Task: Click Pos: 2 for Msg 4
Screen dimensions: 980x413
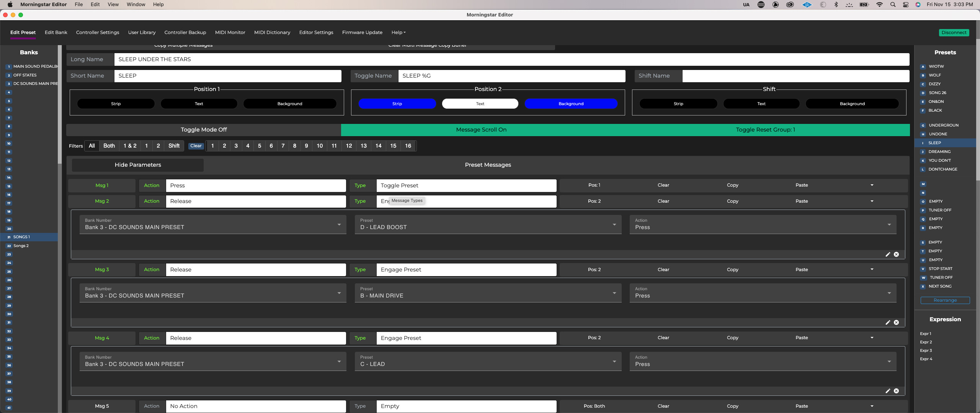Action: 594,338
